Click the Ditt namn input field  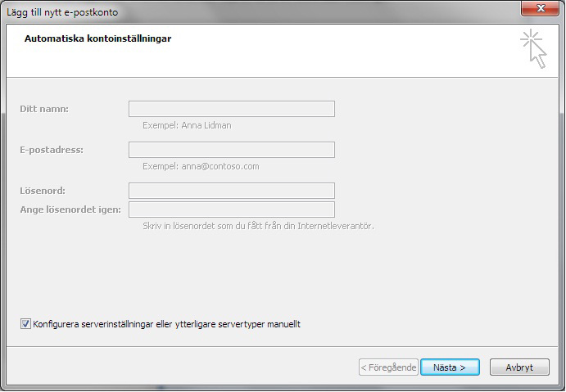[232, 109]
